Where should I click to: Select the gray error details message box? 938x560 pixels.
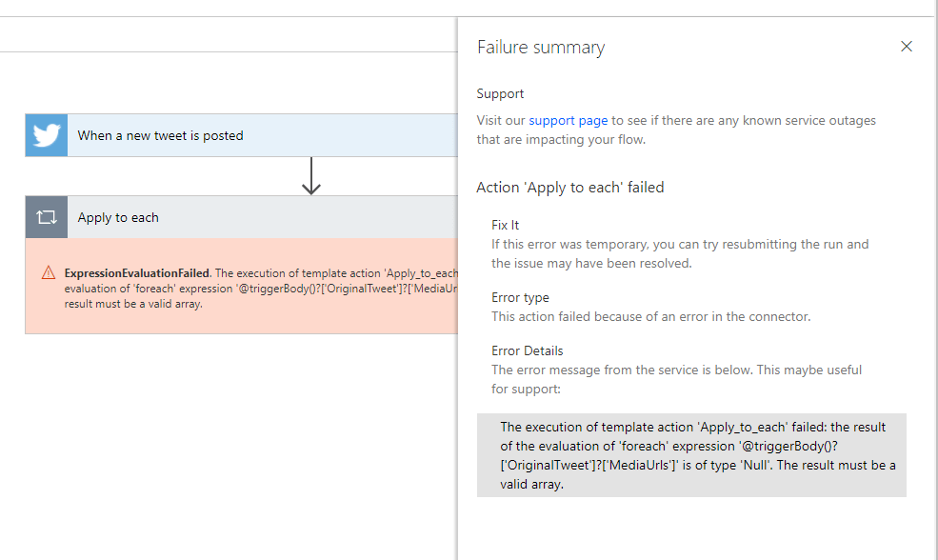pos(691,455)
